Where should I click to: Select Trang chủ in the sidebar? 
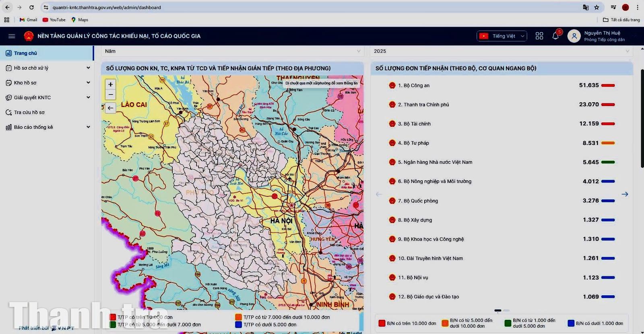click(x=25, y=53)
